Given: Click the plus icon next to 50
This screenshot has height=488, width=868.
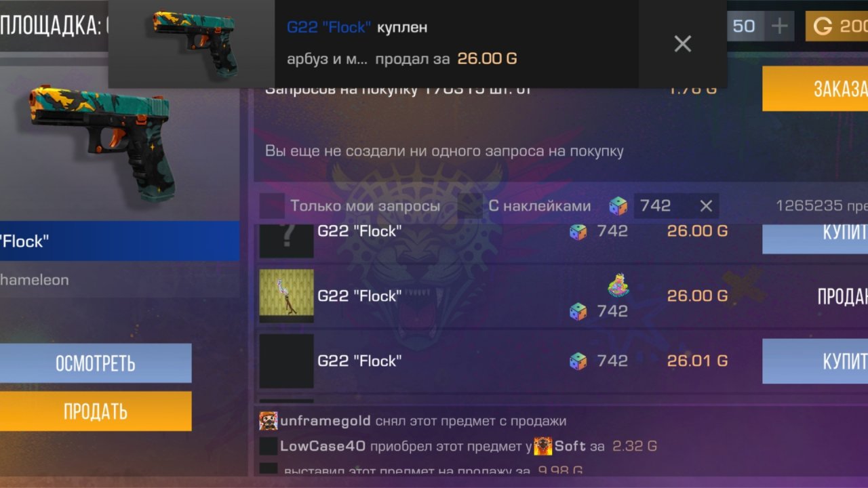Looking at the screenshot, I should 780,26.
